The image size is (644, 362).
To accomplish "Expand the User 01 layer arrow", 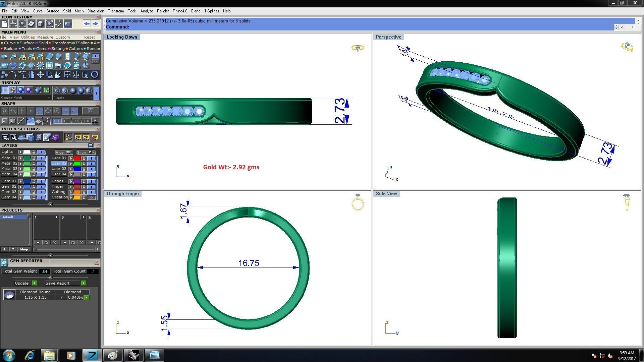I will point(71,158).
